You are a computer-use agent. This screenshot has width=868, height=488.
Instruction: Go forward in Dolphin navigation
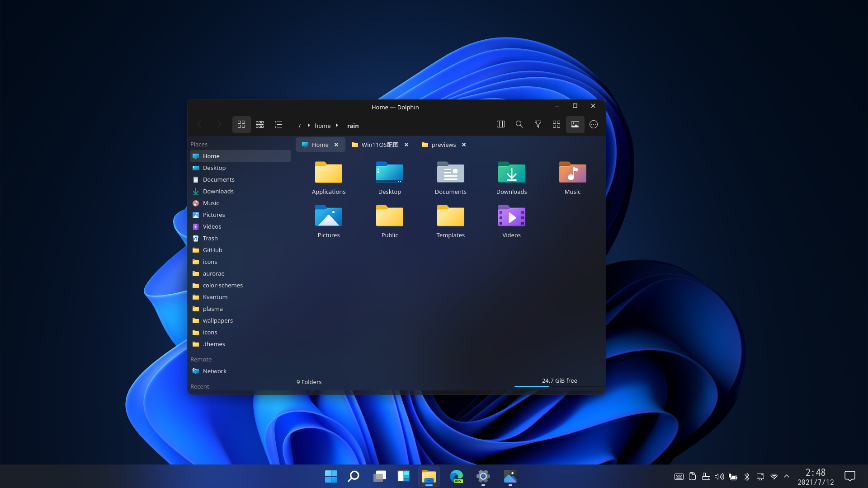tap(219, 124)
